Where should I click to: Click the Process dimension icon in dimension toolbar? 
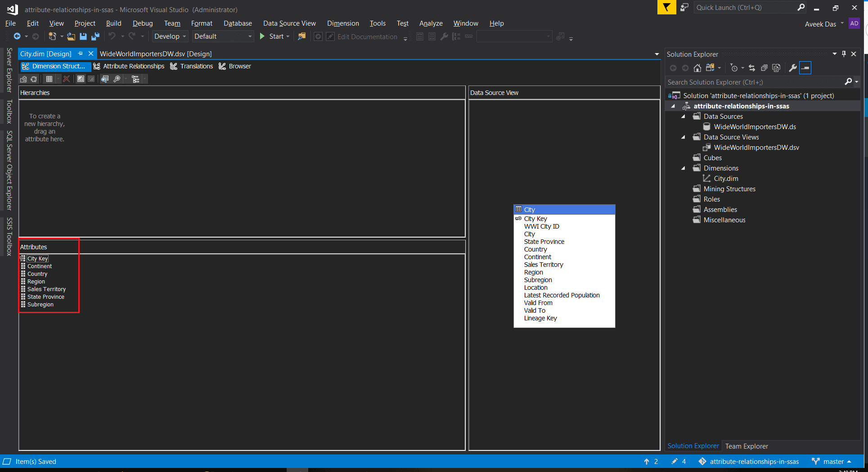point(23,79)
